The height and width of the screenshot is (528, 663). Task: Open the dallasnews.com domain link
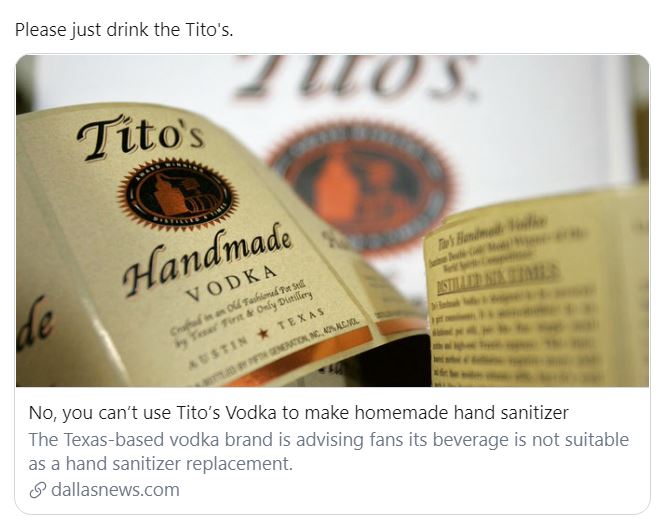(x=115, y=490)
